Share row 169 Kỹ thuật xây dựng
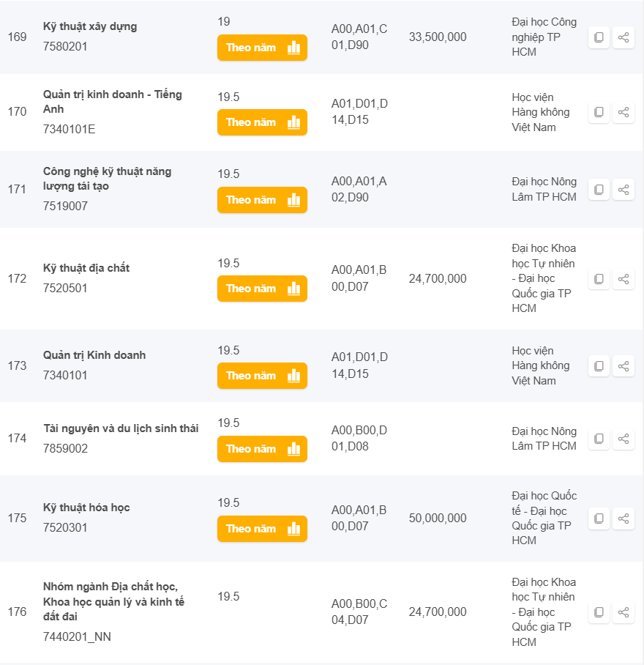Screen dimensions: 644x665 point(624,37)
